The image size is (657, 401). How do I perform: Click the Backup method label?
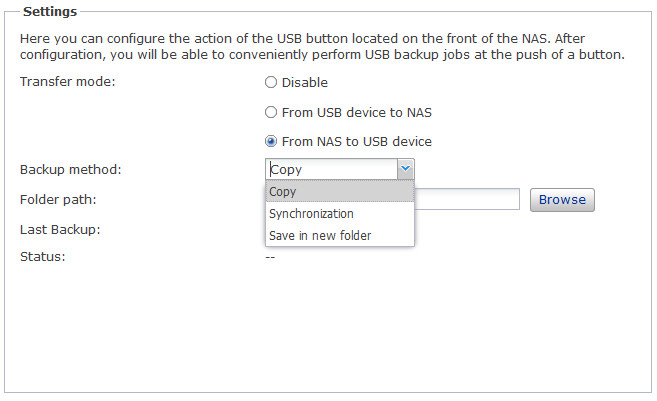pyautogui.click(x=70, y=170)
